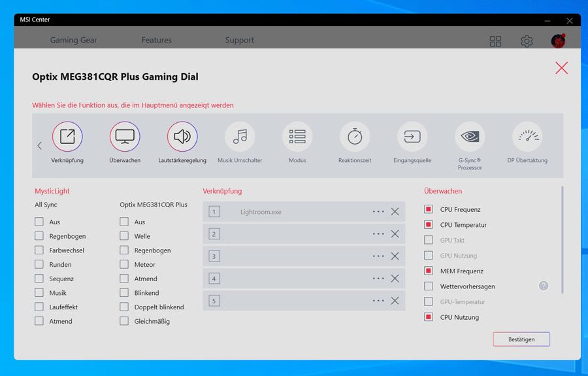Select the G-Sync Prozessor icon
The height and width of the screenshot is (376, 588).
(470, 137)
